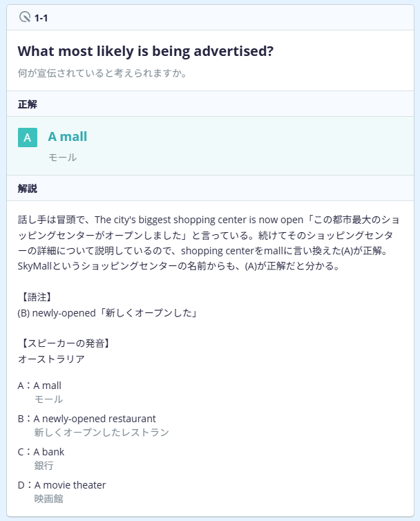Click the question number 1-1
The image size is (420, 521).
(41, 17)
